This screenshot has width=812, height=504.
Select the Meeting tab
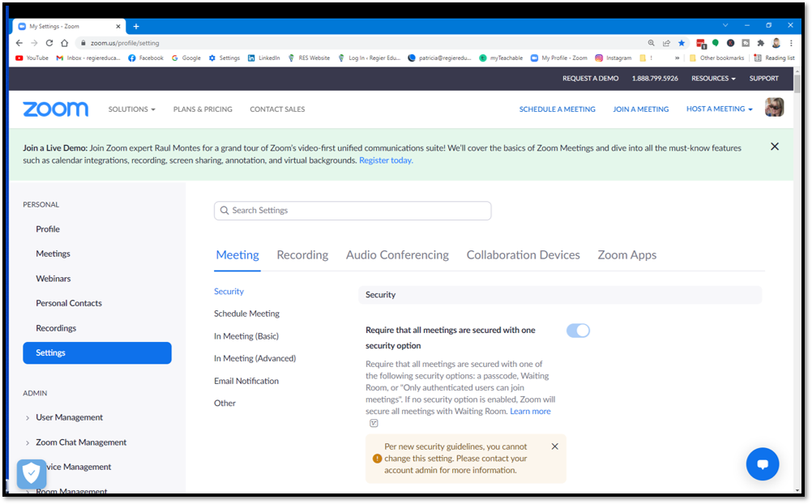tap(237, 255)
